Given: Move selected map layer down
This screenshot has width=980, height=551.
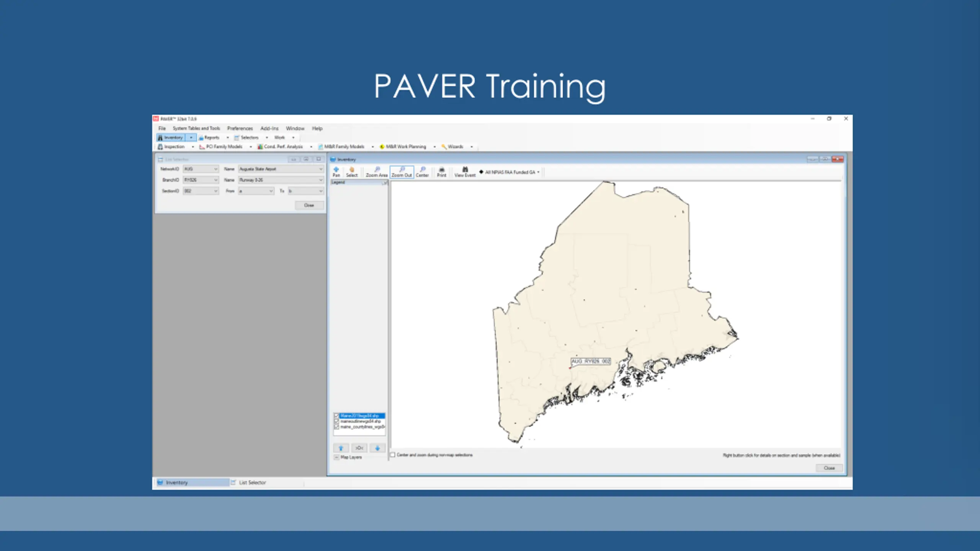Looking at the screenshot, I should (377, 448).
